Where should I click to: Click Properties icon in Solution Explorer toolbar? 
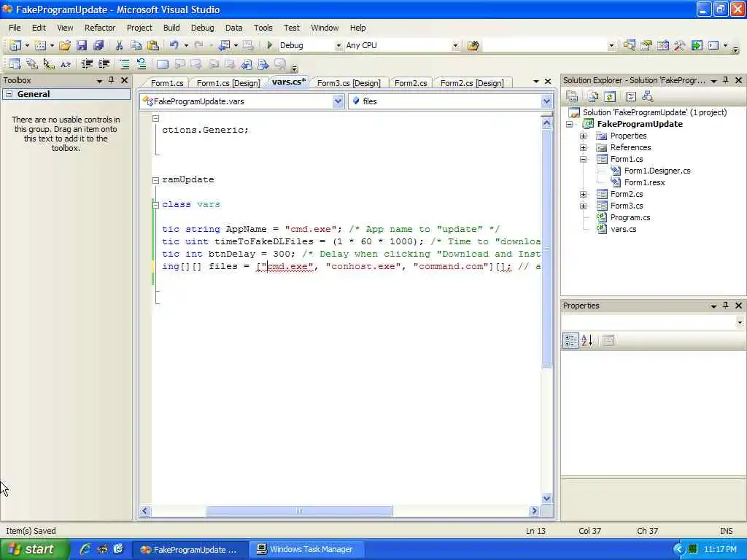tap(572, 97)
